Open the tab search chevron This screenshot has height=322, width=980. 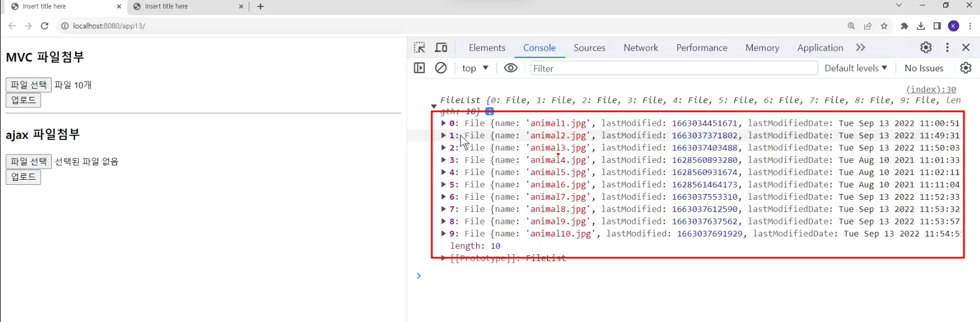click(x=899, y=5)
